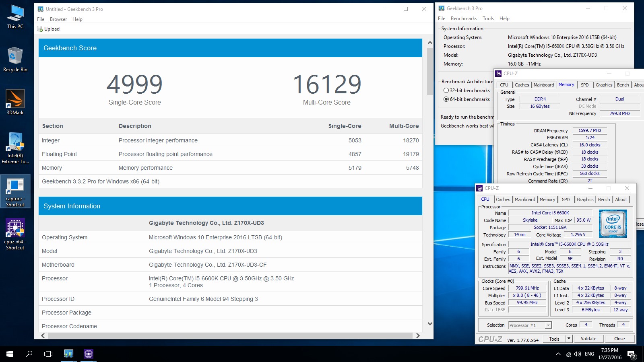Switch to Graphics tab in front CPU-Z
Viewport: 644px width, 362px height.
pyautogui.click(x=585, y=200)
